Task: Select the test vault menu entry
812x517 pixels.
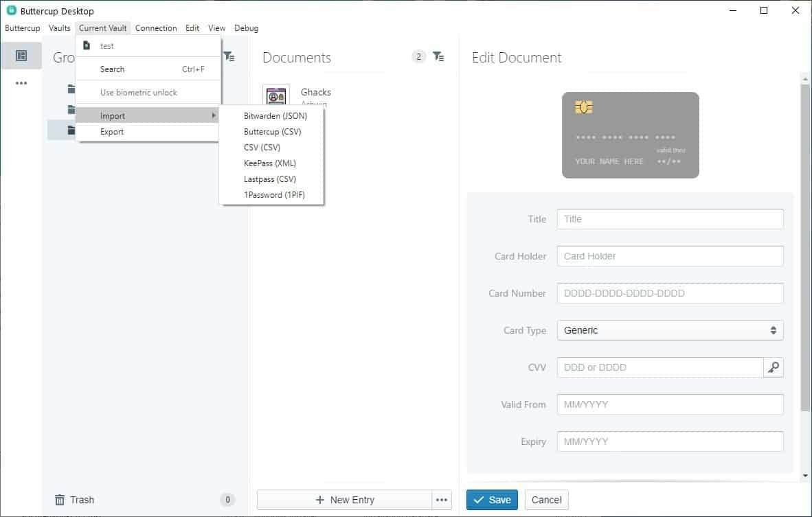Action: click(148, 45)
